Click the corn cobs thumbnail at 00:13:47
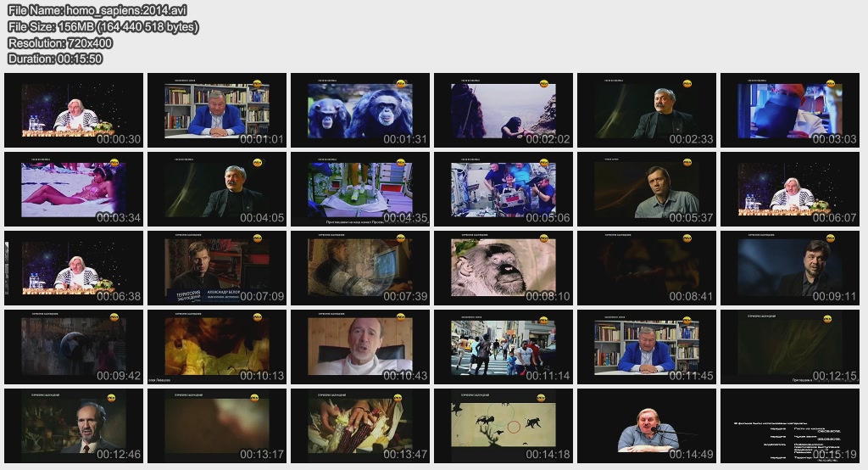The width and height of the screenshot is (868, 470). click(x=360, y=426)
